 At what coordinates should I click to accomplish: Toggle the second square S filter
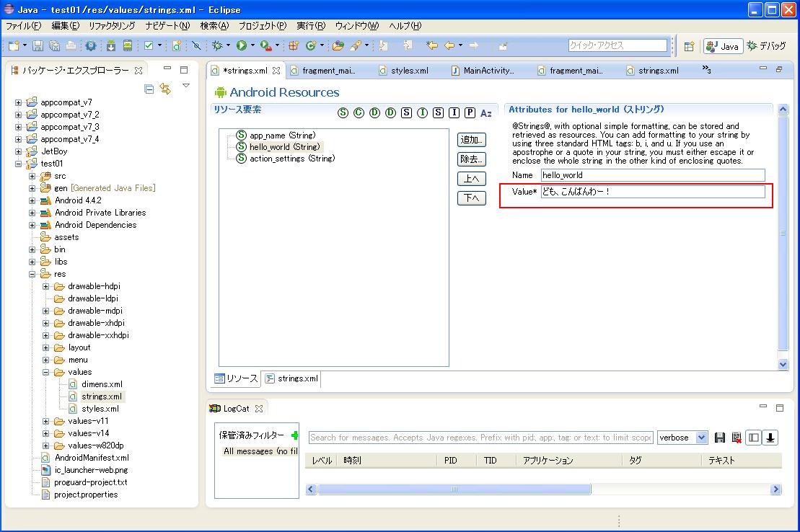click(x=438, y=112)
